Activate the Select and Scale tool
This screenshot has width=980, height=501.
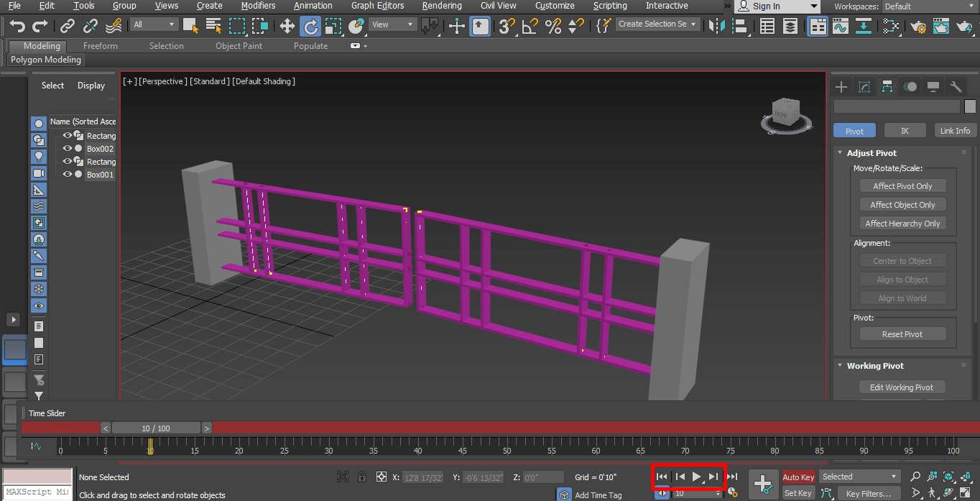pyautogui.click(x=332, y=27)
